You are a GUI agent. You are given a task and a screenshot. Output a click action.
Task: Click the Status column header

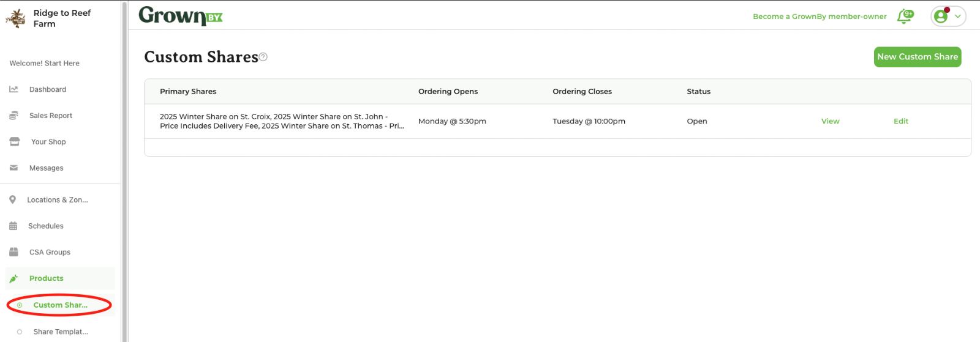pyautogui.click(x=698, y=92)
